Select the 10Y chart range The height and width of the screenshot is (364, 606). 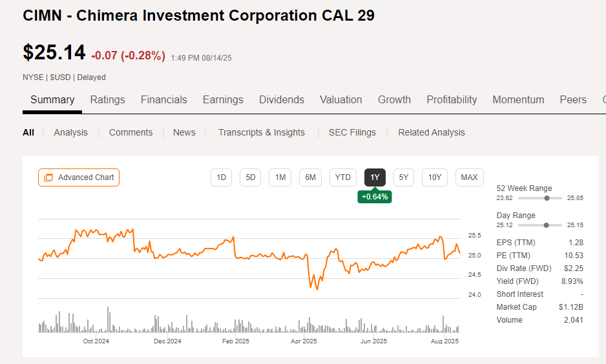point(435,177)
